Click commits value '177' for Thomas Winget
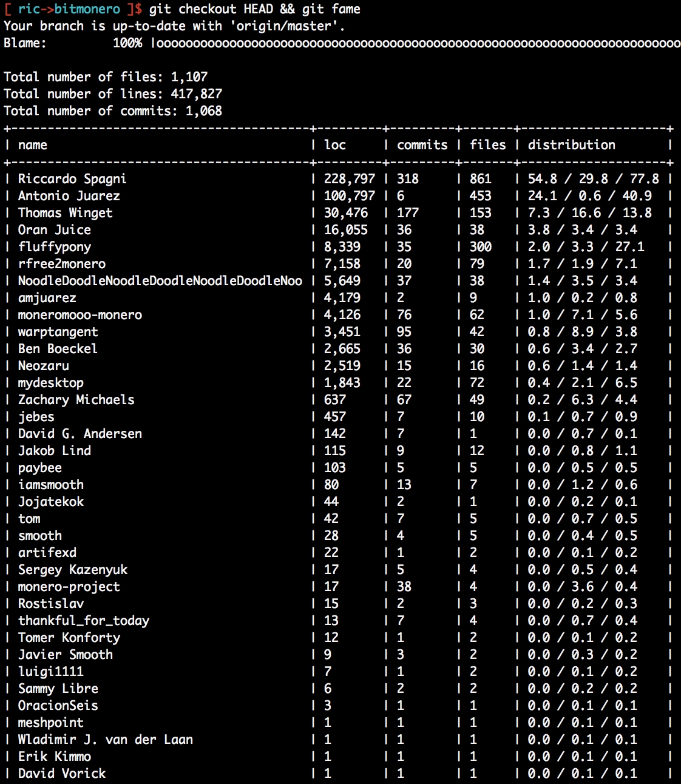 [x=408, y=213]
